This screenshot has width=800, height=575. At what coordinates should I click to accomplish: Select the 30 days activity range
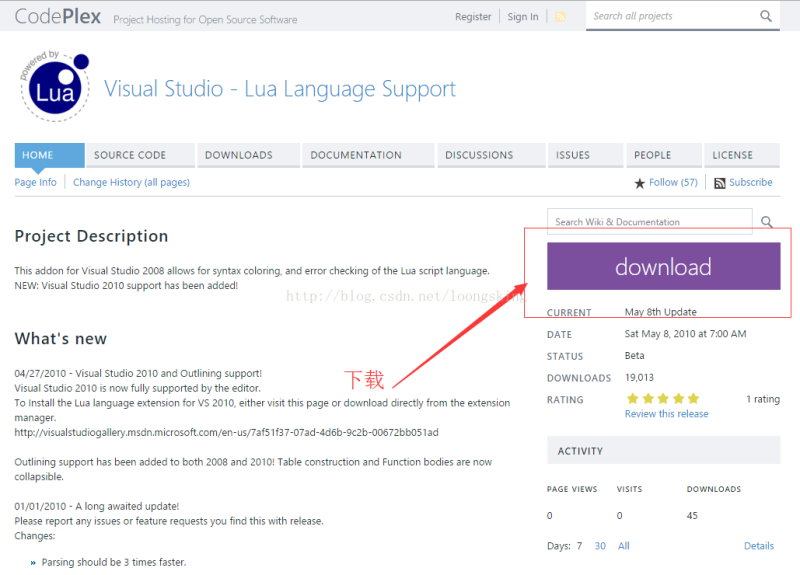coord(600,546)
